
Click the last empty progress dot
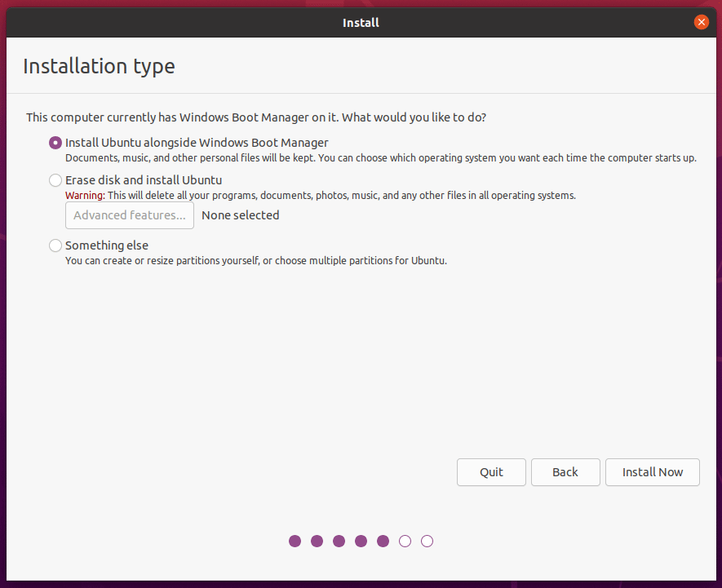(427, 541)
